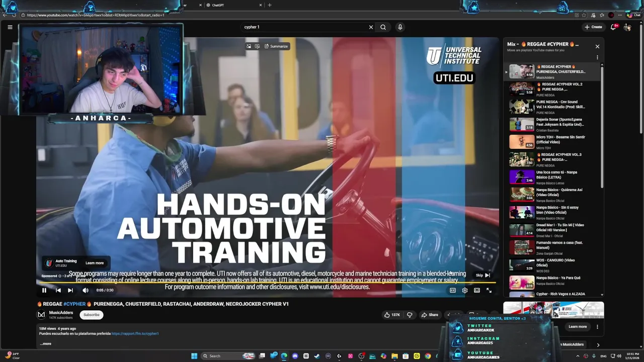Play Dread Mar I - Tu Sin Mi

552,230
